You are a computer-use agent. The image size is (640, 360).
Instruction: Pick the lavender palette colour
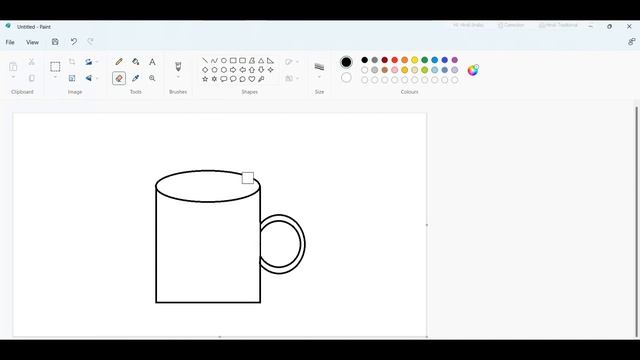tap(455, 70)
